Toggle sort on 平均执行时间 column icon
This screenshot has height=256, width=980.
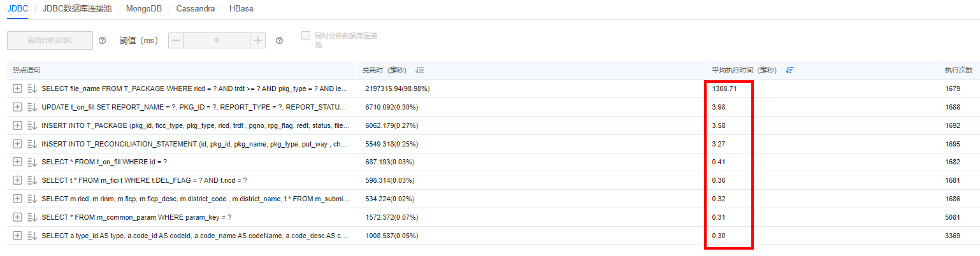(x=789, y=70)
